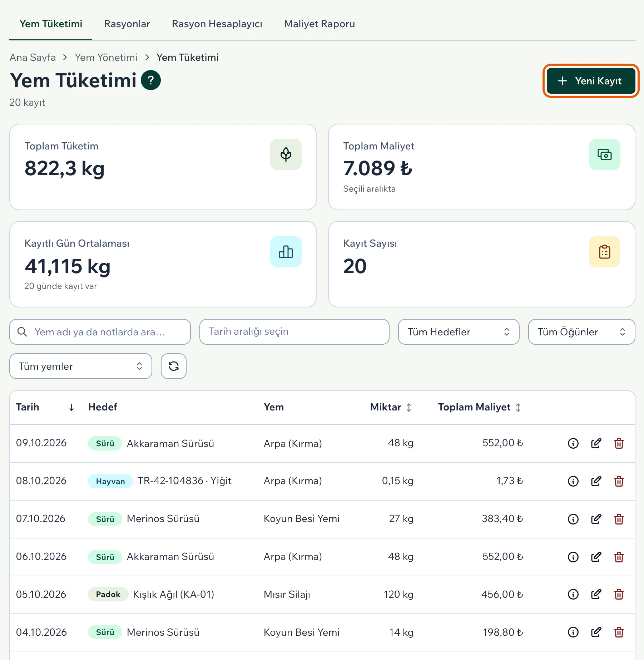644x660 pixels.
Task: Focus the feed name search field
Action: (100, 332)
